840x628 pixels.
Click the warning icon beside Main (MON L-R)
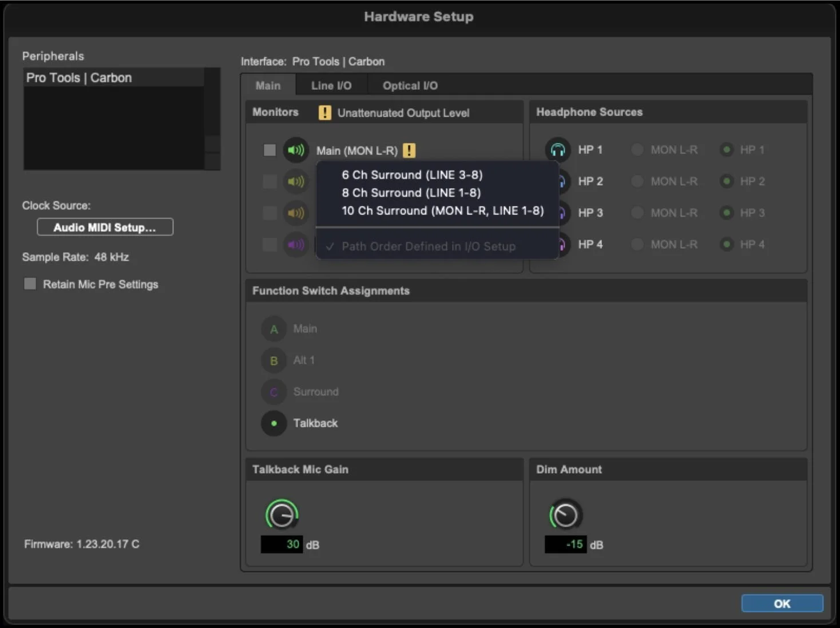[x=409, y=150]
